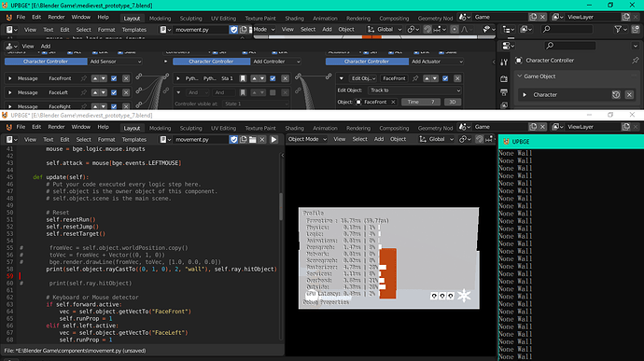Delete the FaceFront message sensor
644x361 pixels.
point(126,78)
